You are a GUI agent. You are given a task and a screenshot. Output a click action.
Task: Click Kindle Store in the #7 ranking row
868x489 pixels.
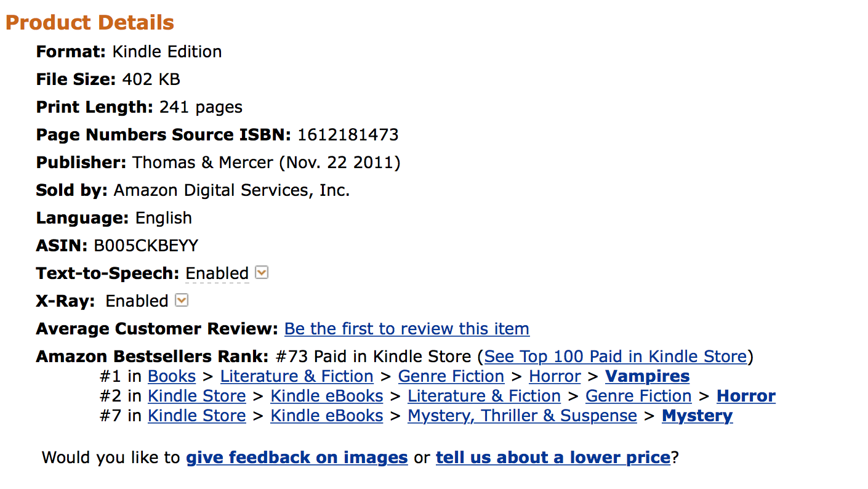197,416
